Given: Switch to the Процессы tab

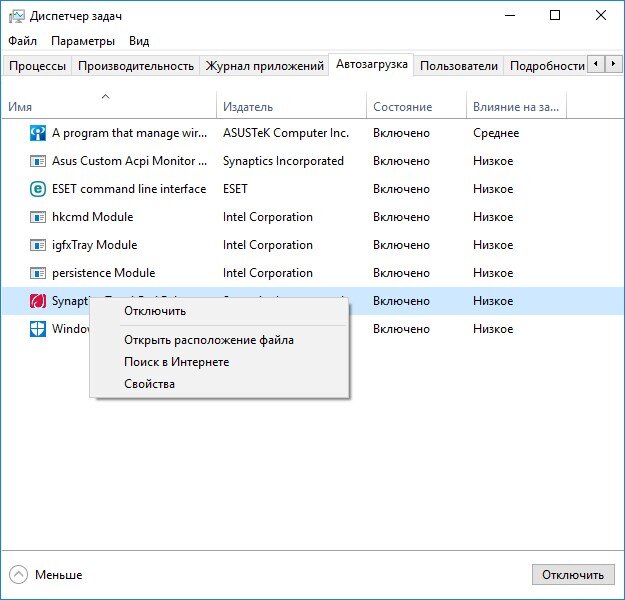Looking at the screenshot, I should click(37, 66).
